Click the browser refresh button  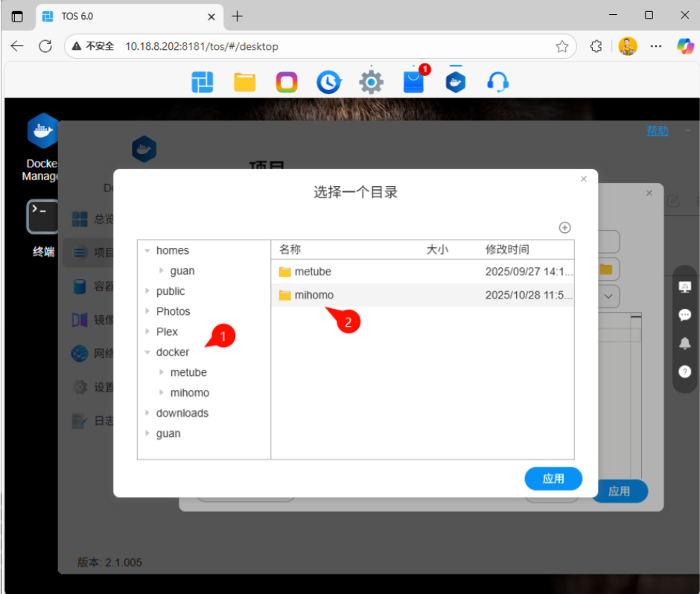[45, 46]
